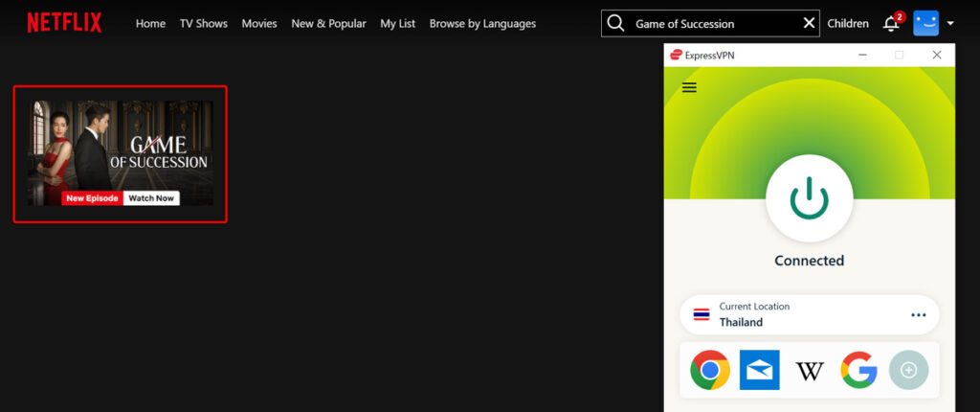
Task: Select Browse by Languages
Action: [x=482, y=24]
